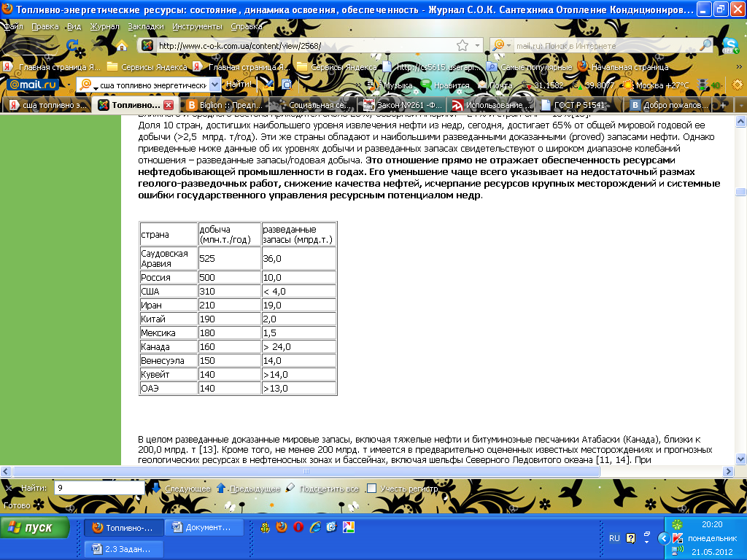Open the list all tabs dropdown
The image size is (747, 560).
pyautogui.click(x=740, y=105)
